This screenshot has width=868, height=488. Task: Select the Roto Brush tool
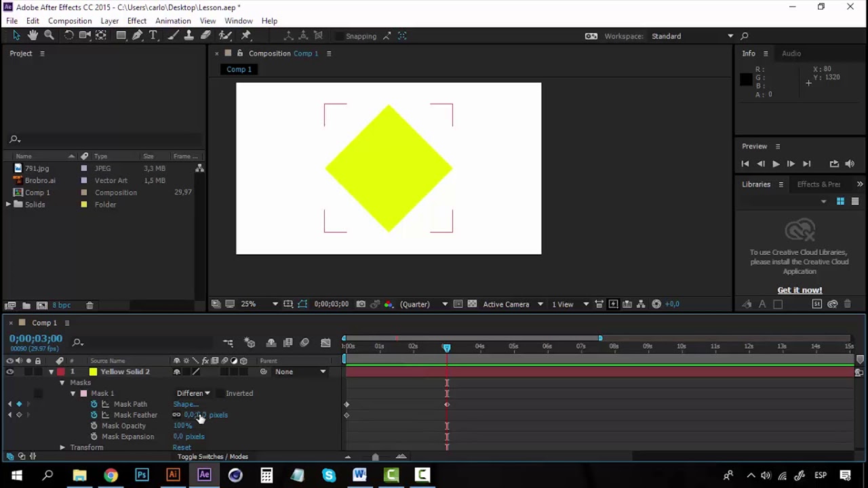pos(226,35)
